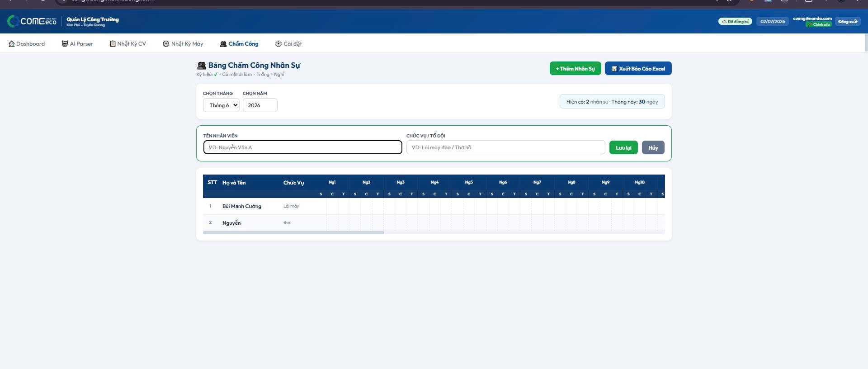Toggle Bùi Mạnh Cường's Ng5 C attendance cell
The height and width of the screenshot is (369, 868).
tap(469, 206)
